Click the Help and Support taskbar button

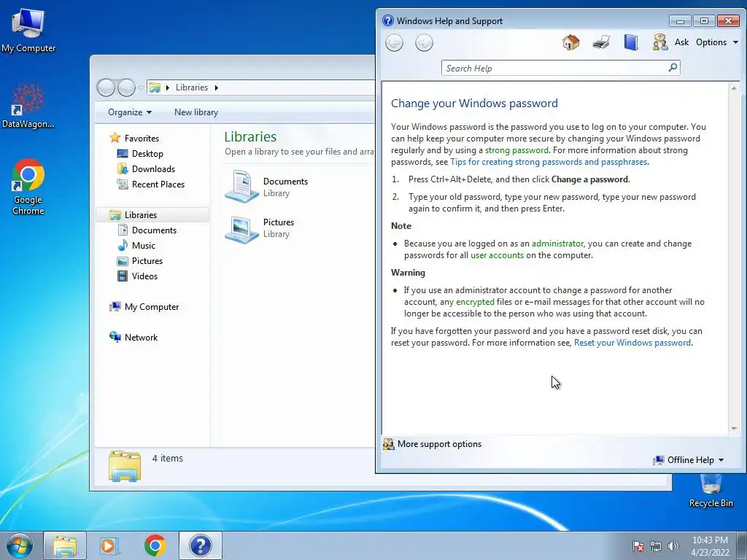[x=201, y=545]
